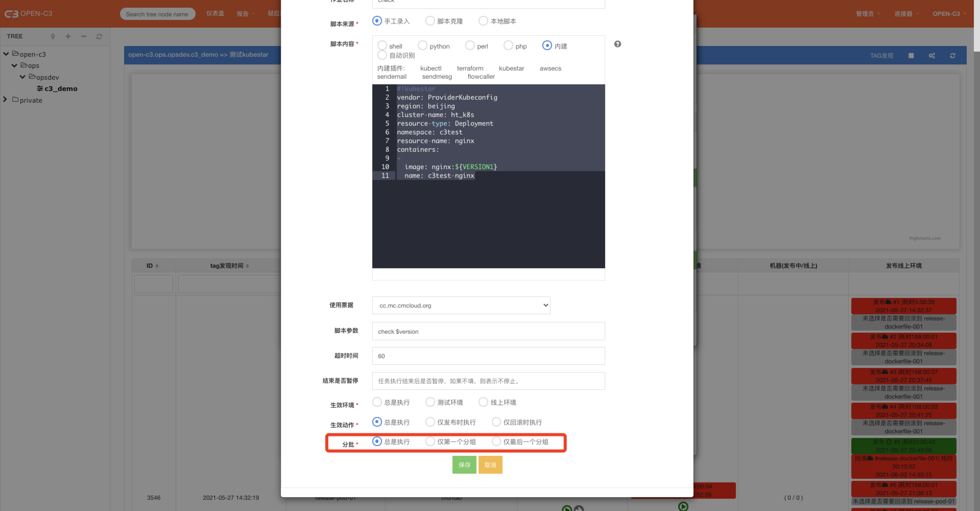Select 内建 script type radio
Screen dimensions: 980x511
547,46
